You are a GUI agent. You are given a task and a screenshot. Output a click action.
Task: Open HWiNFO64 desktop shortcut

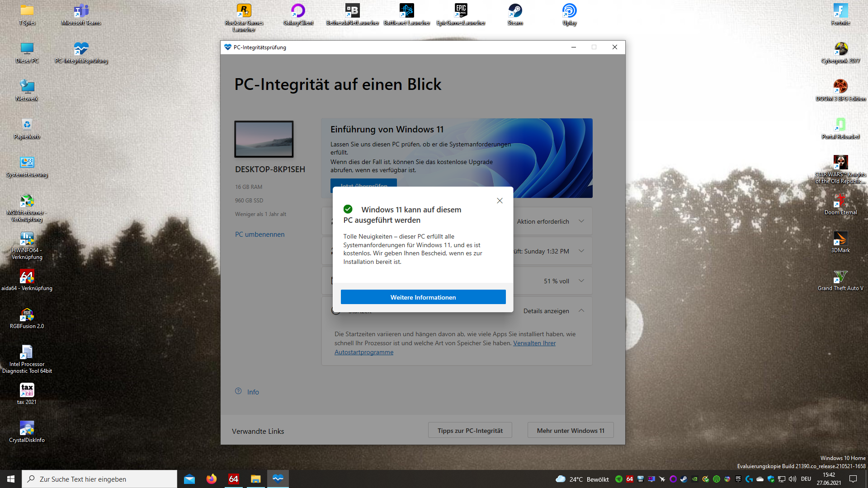point(27,239)
